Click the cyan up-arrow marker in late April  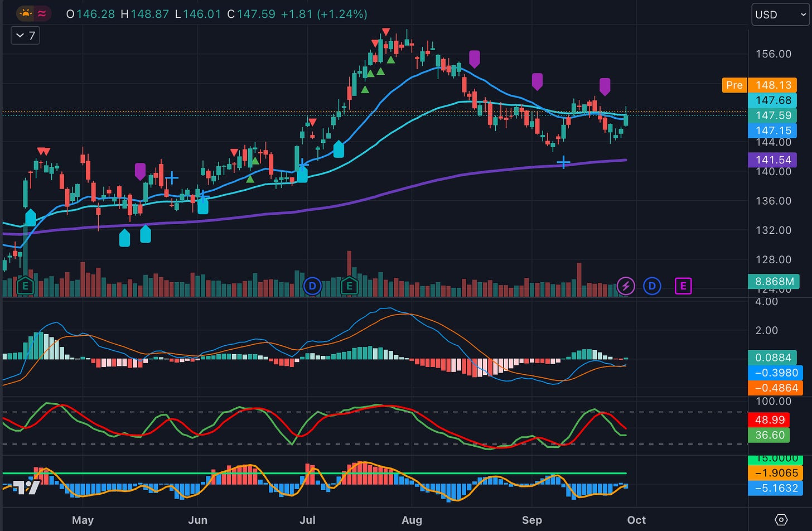coord(30,217)
